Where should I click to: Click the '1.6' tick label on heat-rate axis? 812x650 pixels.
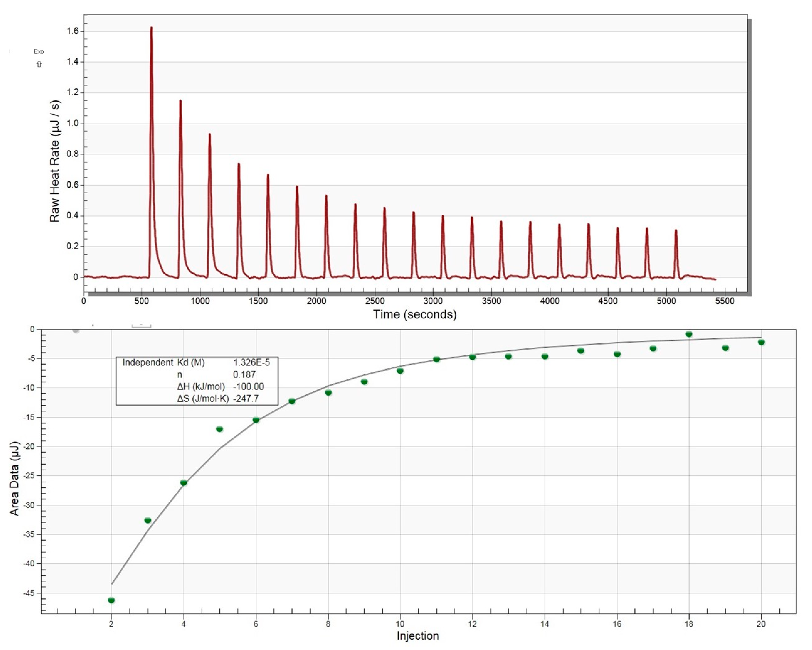(x=73, y=31)
